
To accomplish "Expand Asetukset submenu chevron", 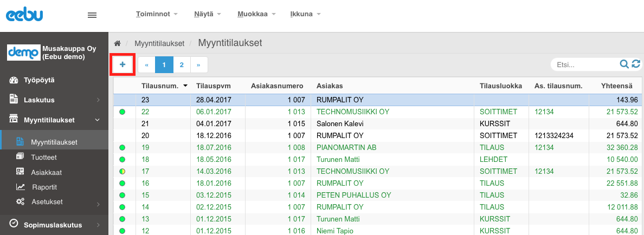I will [98, 204].
